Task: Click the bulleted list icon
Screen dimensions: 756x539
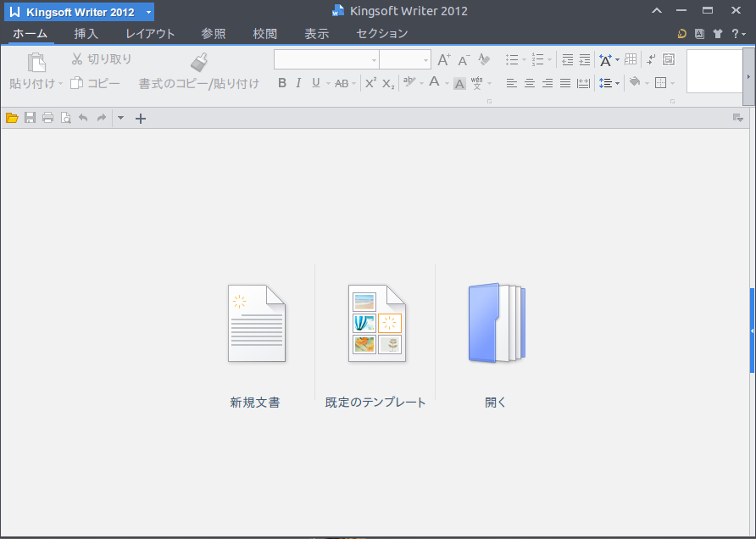Action: pyautogui.click(x=512, y=59)
